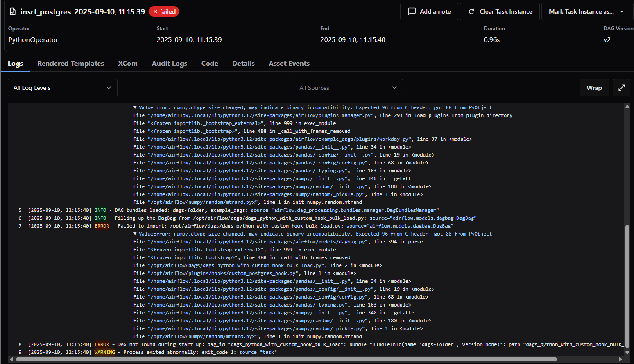
Task: View the Code tab
Action: coord(210,64)
